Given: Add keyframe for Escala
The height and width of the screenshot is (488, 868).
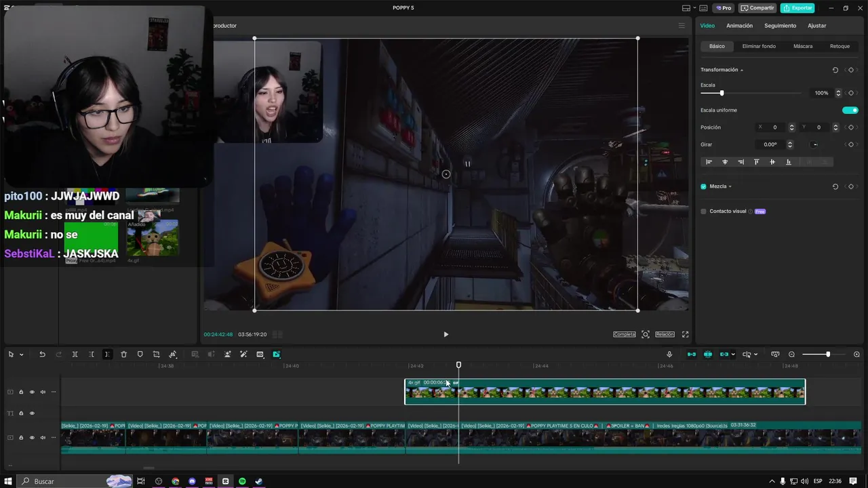Looking at the screenshot, I should point(851,93).
